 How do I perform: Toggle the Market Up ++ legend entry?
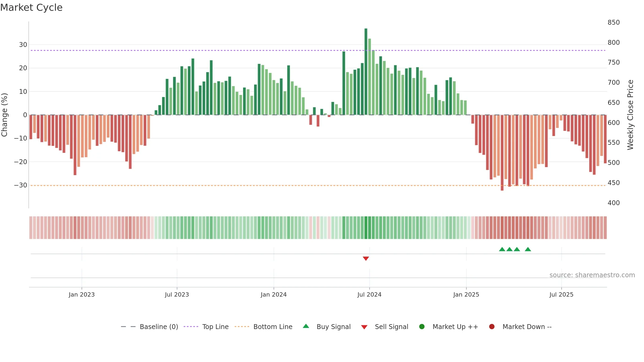(x=448, y=327)
